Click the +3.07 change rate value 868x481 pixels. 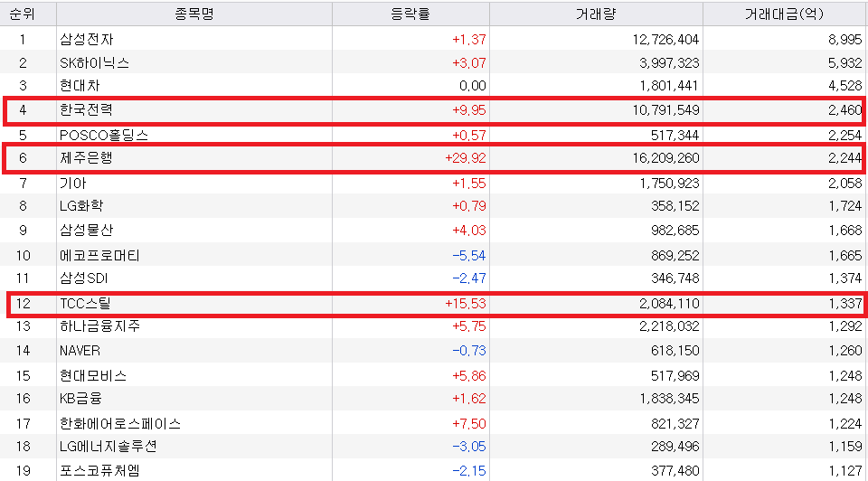tap(469, 63)
